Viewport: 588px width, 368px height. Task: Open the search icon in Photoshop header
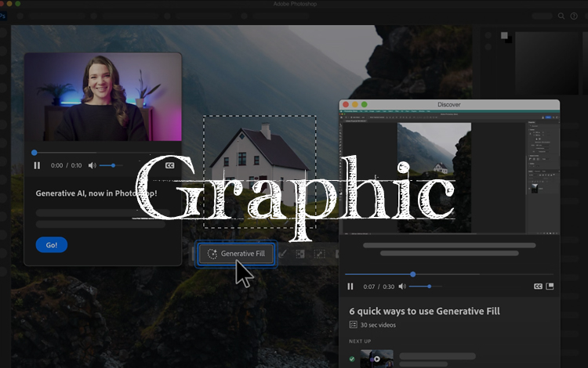[x=561, y=16]
